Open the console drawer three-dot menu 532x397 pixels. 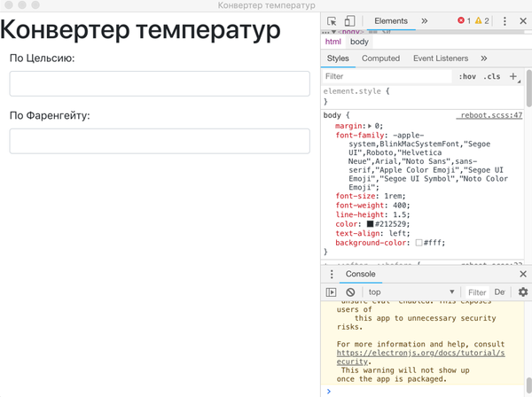pyautogui.click(x=332, y=275)
